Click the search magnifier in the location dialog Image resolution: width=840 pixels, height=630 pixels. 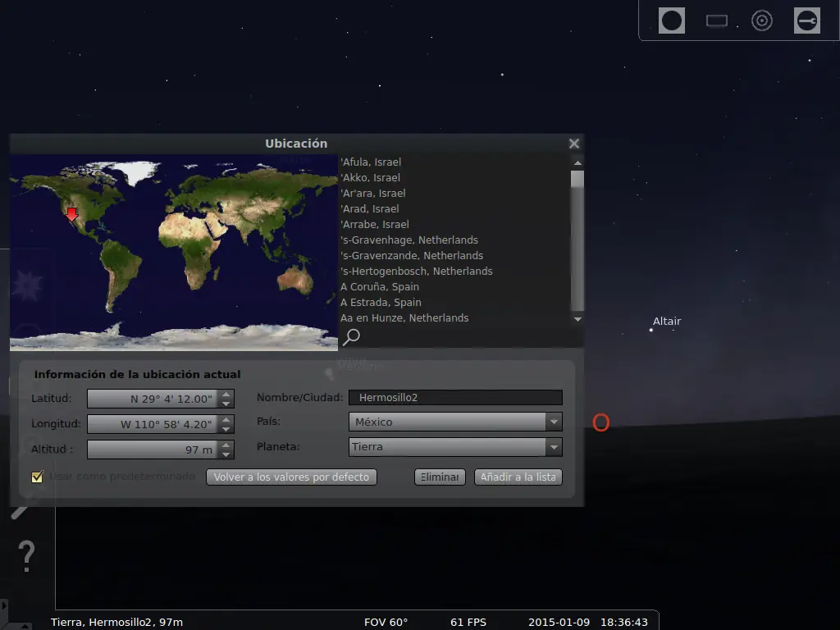point(350,336)
